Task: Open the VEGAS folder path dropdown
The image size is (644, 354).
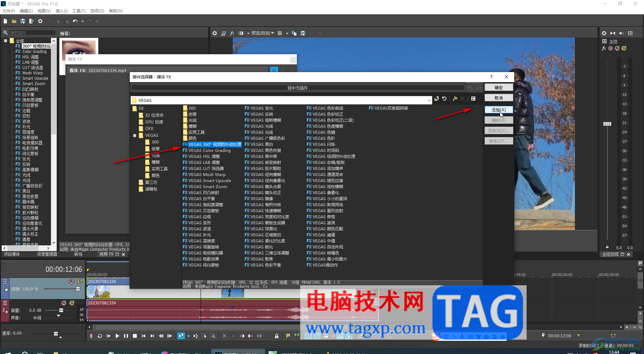Action: pos(429,100)
